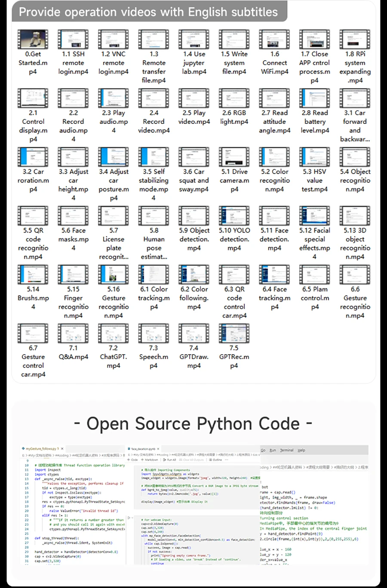The height and width of the screenshot is (588, 387).
Task: Open the 1.8 RPi system expanding.mp4 file
Action: pyautogui.click(x=355, y=40)
